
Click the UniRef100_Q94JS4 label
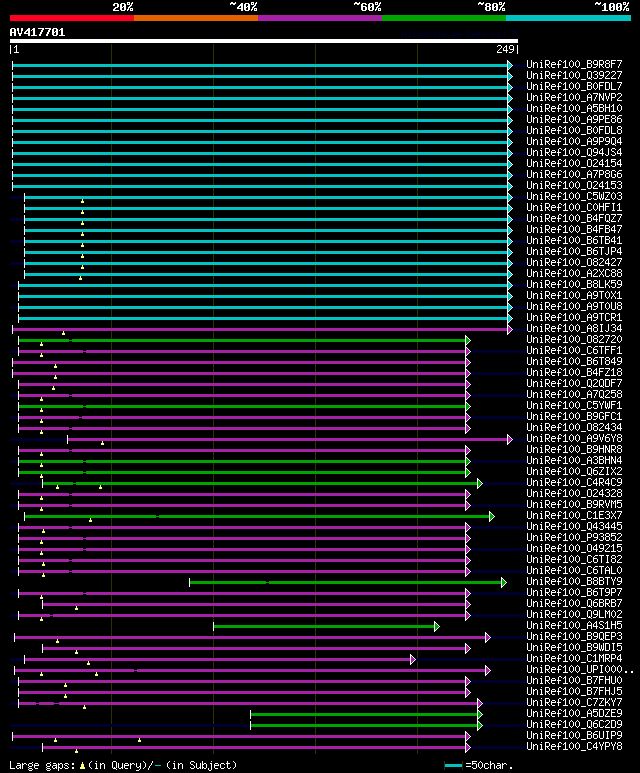(x=574, y=152)
